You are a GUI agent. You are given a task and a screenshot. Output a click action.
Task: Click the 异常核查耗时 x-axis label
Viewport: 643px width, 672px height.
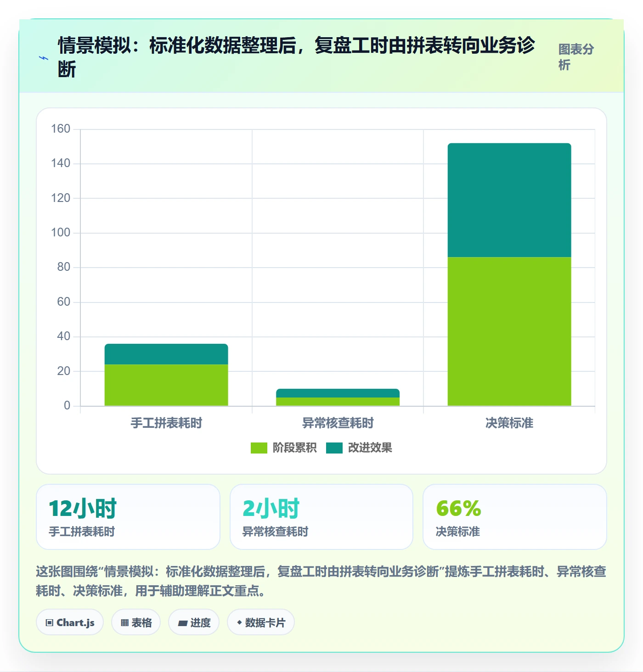pyautogui.click(x=338, y=423)
